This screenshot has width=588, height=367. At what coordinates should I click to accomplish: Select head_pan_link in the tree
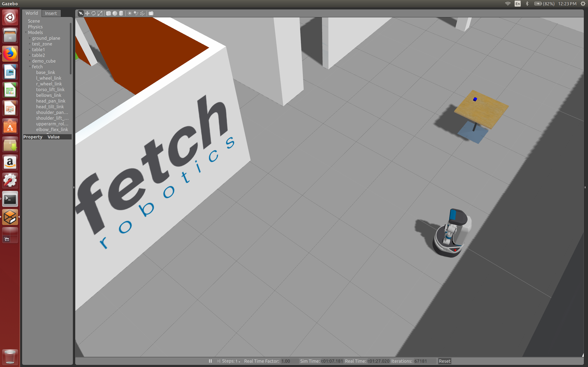[51, 101]
